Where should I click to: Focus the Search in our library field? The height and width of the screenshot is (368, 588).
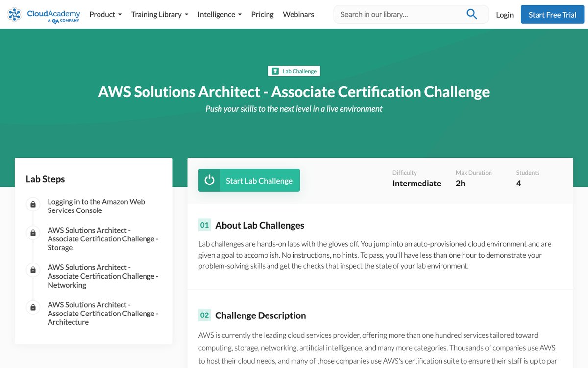[x=399, y=15]
